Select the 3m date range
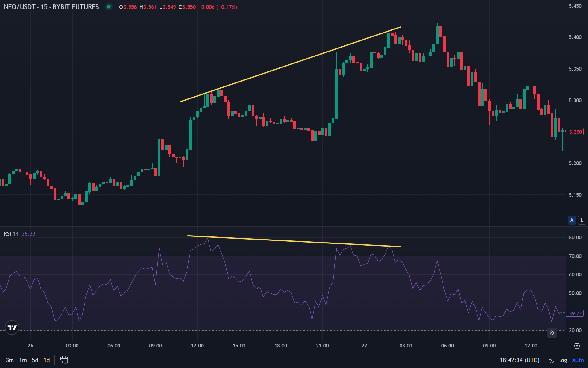 (x=10, y=360)
